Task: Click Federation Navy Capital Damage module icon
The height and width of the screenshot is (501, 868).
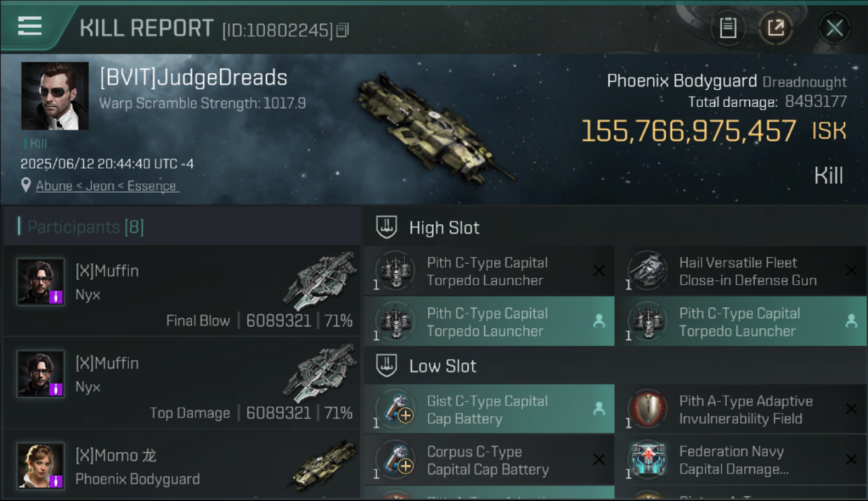Action: coord(648,460)
